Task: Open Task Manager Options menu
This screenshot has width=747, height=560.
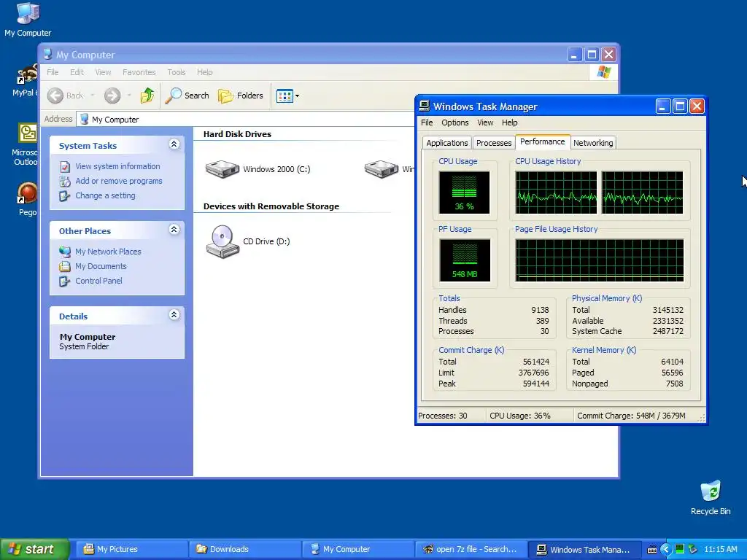Action: pyautogui.click(x=455, y=122)
